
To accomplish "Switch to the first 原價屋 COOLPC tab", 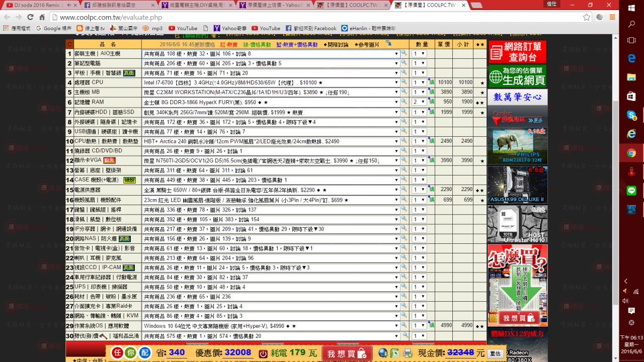I will point(352,5).
